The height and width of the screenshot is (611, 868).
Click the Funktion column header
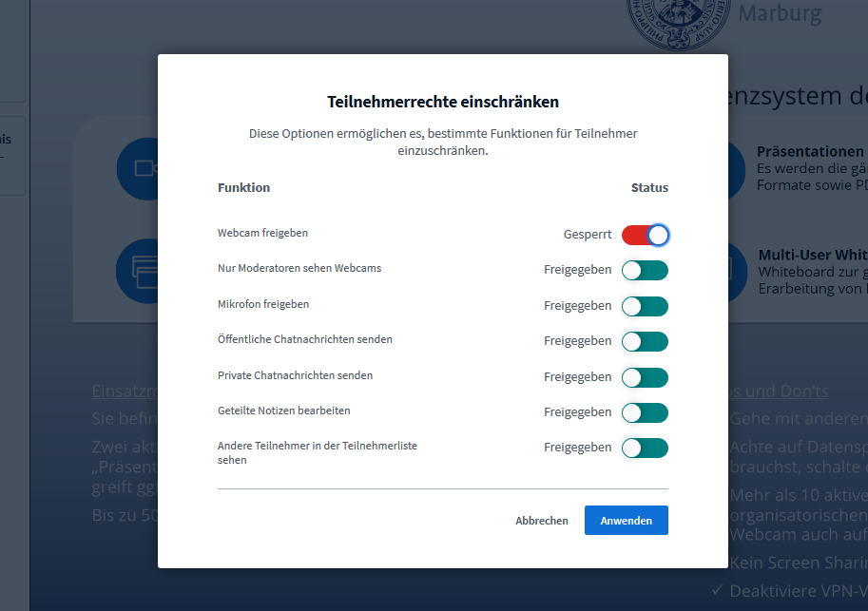(x=243, y=188)
